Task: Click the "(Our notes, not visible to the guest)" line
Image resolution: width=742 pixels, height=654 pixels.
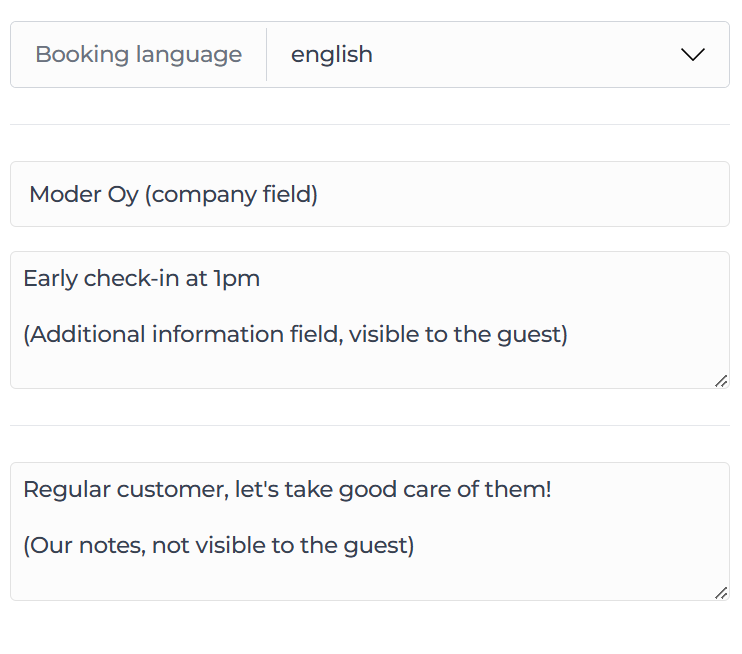Action: [218, 545]
